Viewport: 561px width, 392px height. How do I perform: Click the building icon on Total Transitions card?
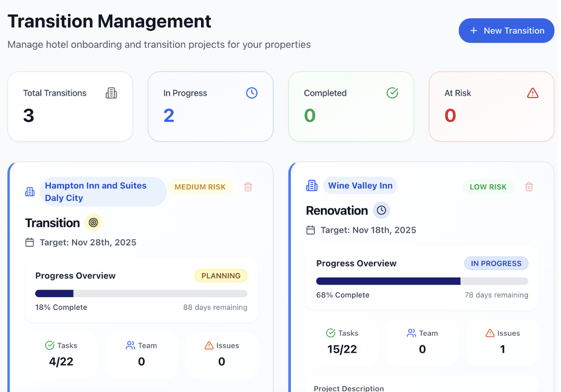[x=111, y=93]
